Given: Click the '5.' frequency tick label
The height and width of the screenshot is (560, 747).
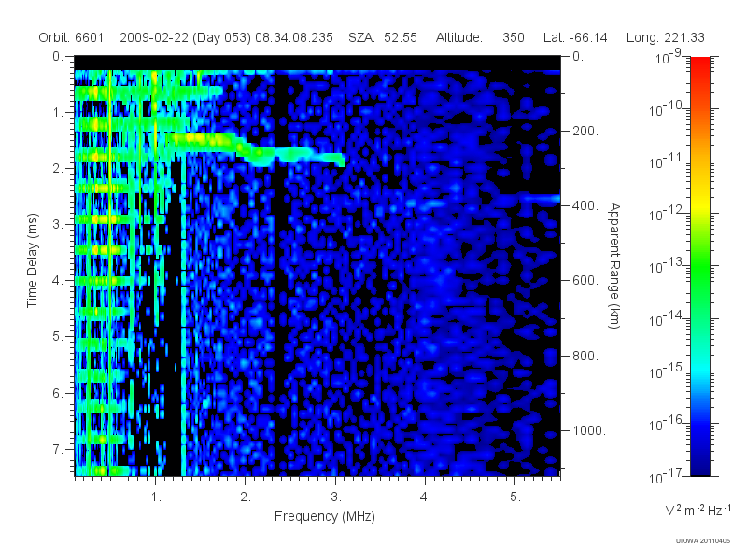Looking at the screenshot, I should 515,497.
